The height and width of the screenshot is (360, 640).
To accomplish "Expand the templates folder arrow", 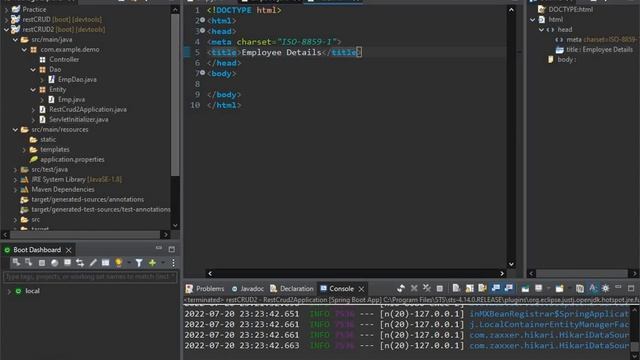I will pos(24,150).
